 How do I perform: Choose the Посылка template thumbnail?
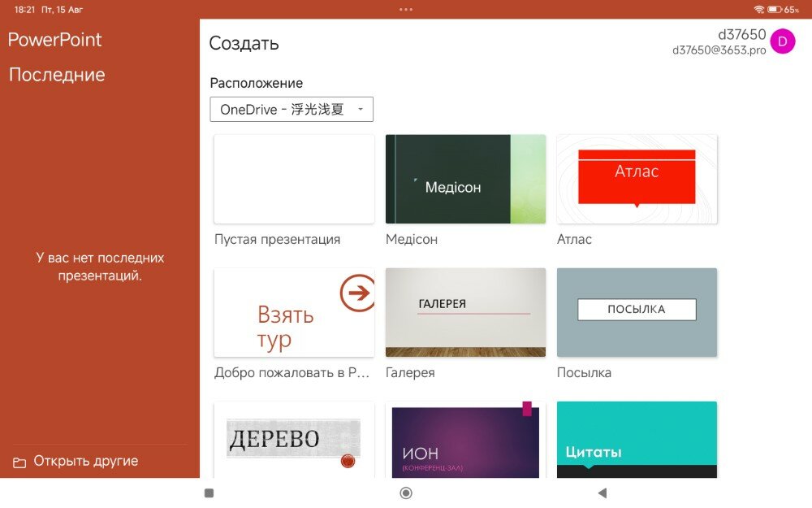[x=637, y=312]
